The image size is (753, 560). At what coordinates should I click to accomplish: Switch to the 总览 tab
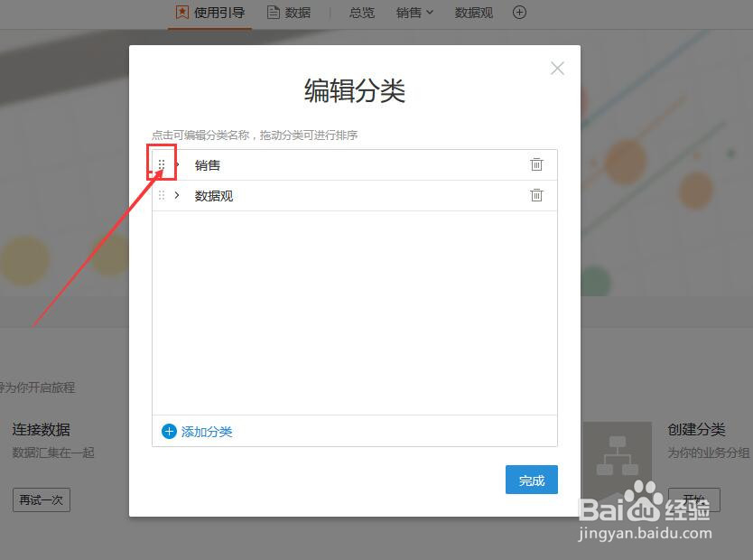(361, 13)
